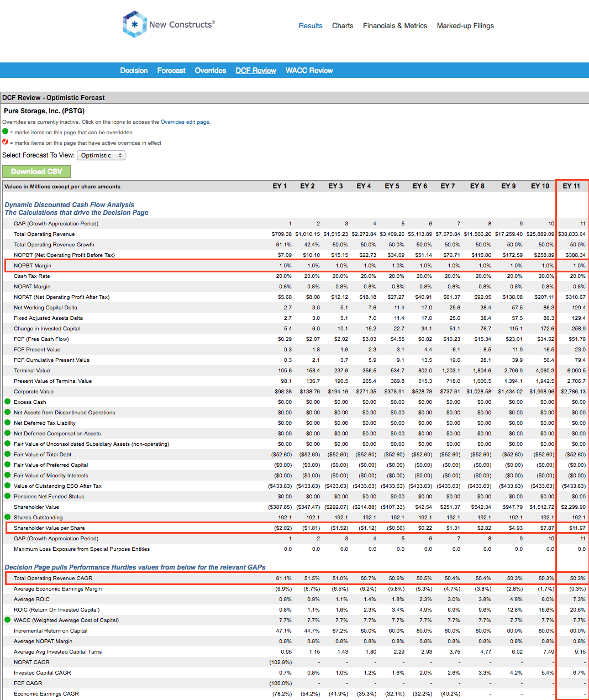
Task: Open override for Net Assets from Discontinued Operations
Action: 8,412
